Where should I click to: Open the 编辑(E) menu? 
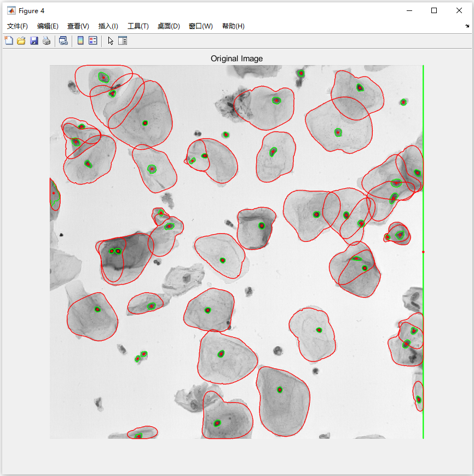pyautogui.click(x=48, y=26)
